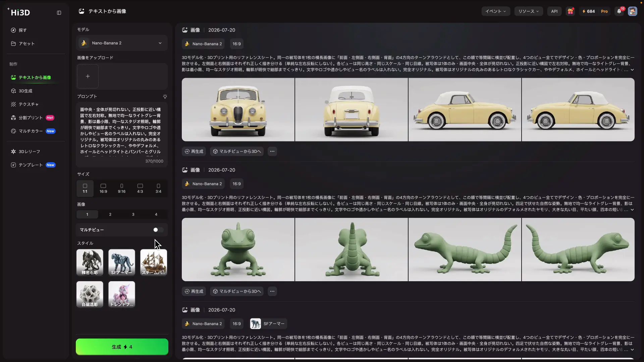Select the 16:9 size option

pos(103,188)
